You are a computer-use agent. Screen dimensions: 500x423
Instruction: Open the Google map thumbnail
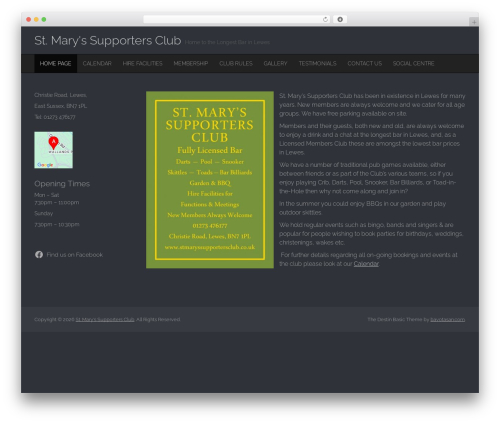53,150
